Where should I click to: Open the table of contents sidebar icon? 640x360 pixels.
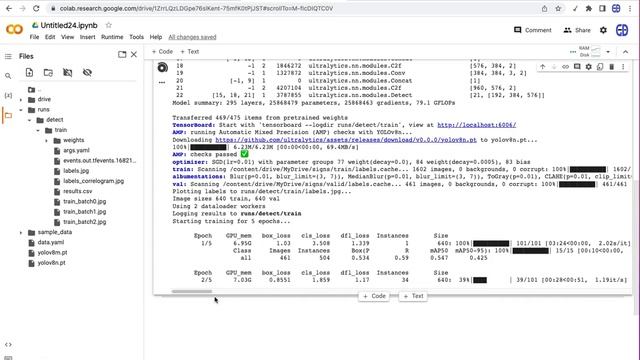pos(8,56)
